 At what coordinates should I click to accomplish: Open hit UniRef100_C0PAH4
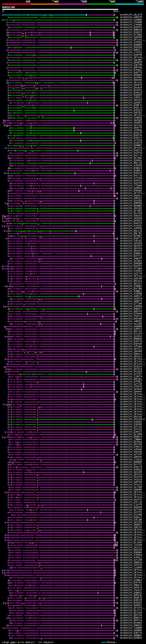131,25
